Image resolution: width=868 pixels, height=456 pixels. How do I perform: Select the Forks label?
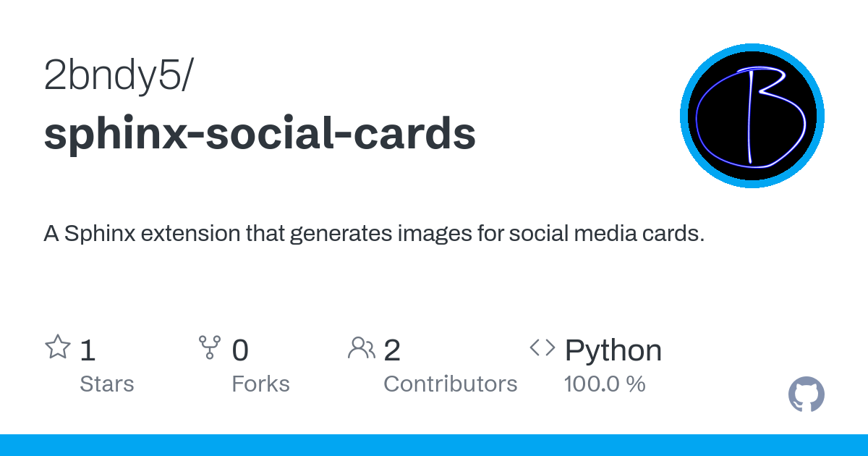click(260, 384)
